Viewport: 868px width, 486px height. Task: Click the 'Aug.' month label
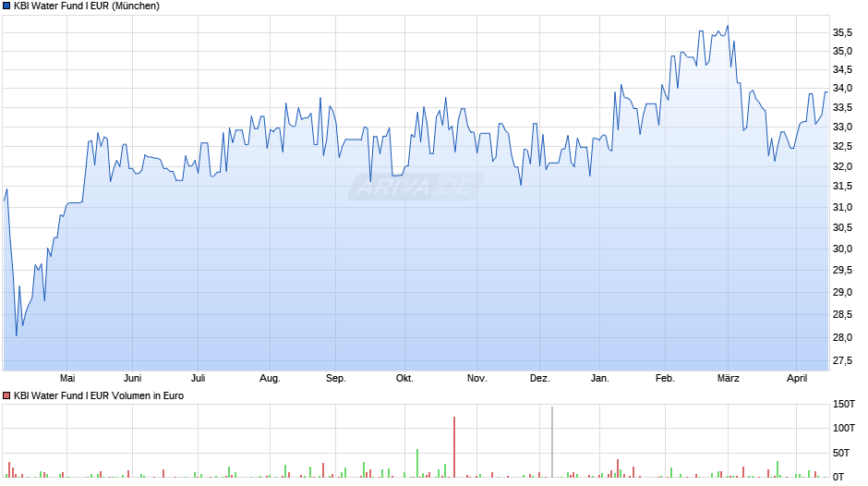point(271,378)
